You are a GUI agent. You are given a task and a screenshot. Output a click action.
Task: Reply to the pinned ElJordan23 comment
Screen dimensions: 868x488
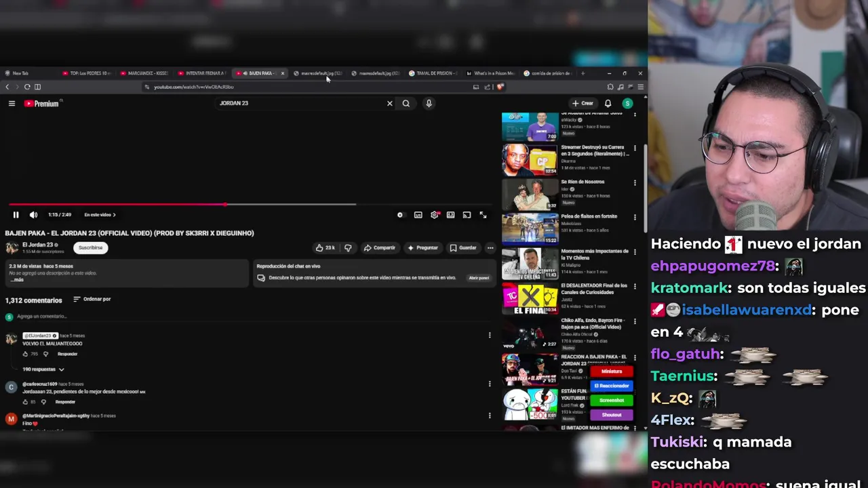click(x=67, y=354)
